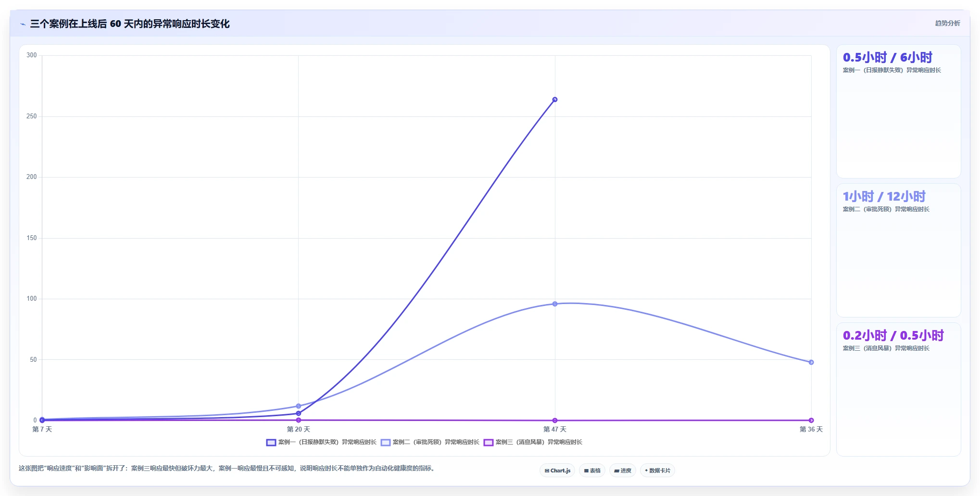Screen dimensions: 980x496
Task: Click the footer note starting 这张图把
Action: (227, 468)
